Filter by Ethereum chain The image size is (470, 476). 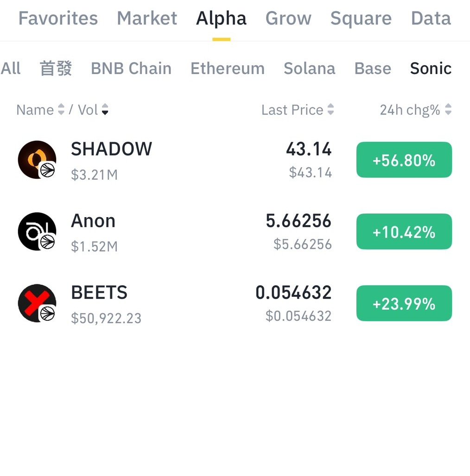click(228, 69)
